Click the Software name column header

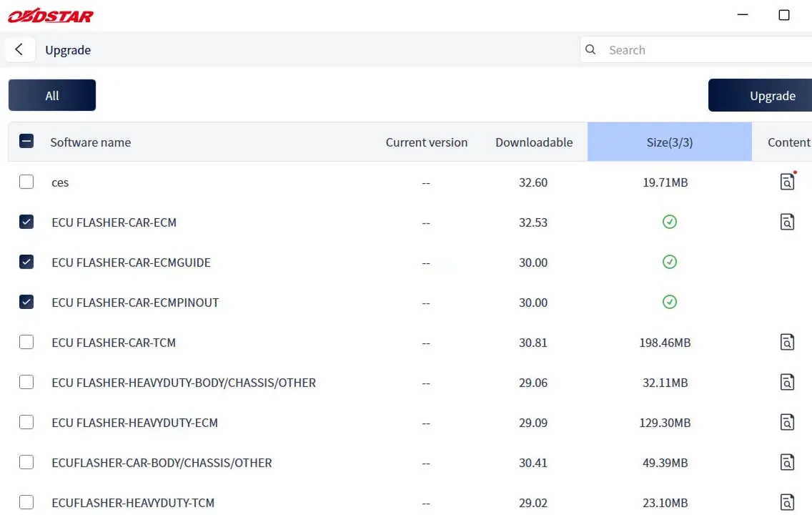90,142
